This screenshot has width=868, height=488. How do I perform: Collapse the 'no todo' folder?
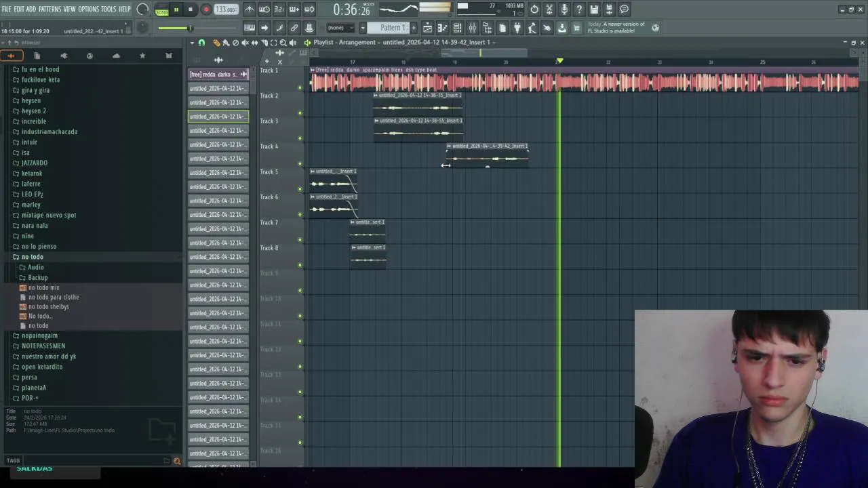32,257
